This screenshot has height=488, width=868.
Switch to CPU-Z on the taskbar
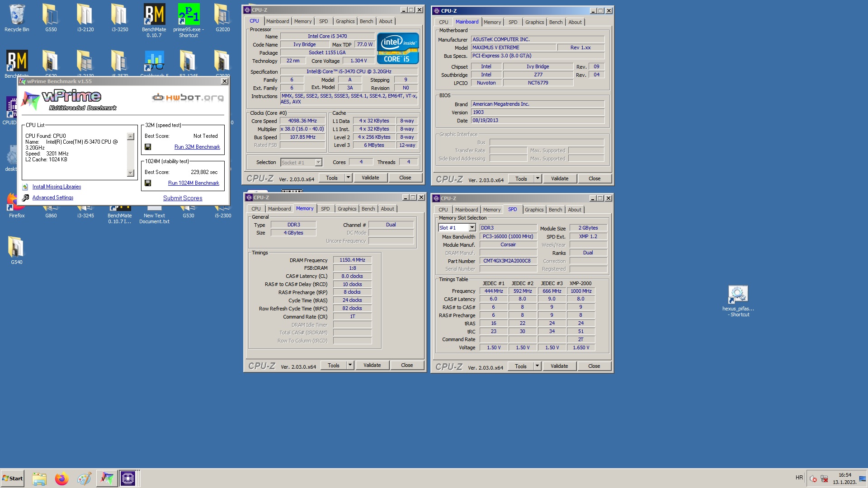click(x=128, y=478)
